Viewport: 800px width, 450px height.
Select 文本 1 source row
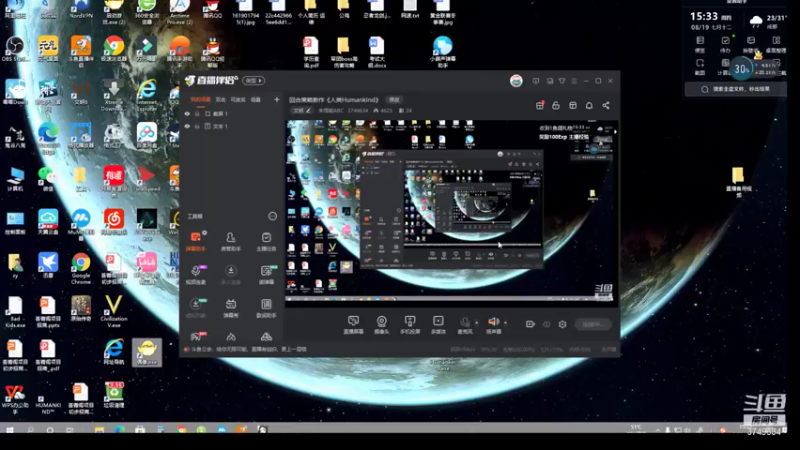231,126
